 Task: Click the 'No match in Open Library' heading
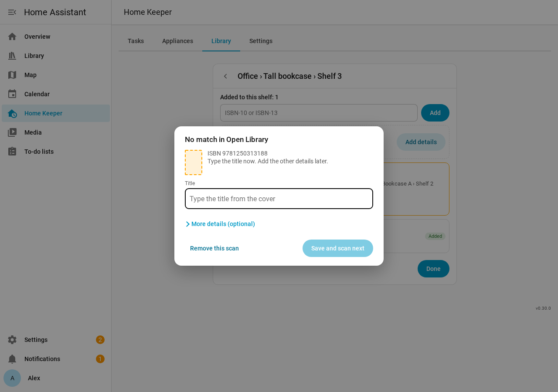click(226, 139)
